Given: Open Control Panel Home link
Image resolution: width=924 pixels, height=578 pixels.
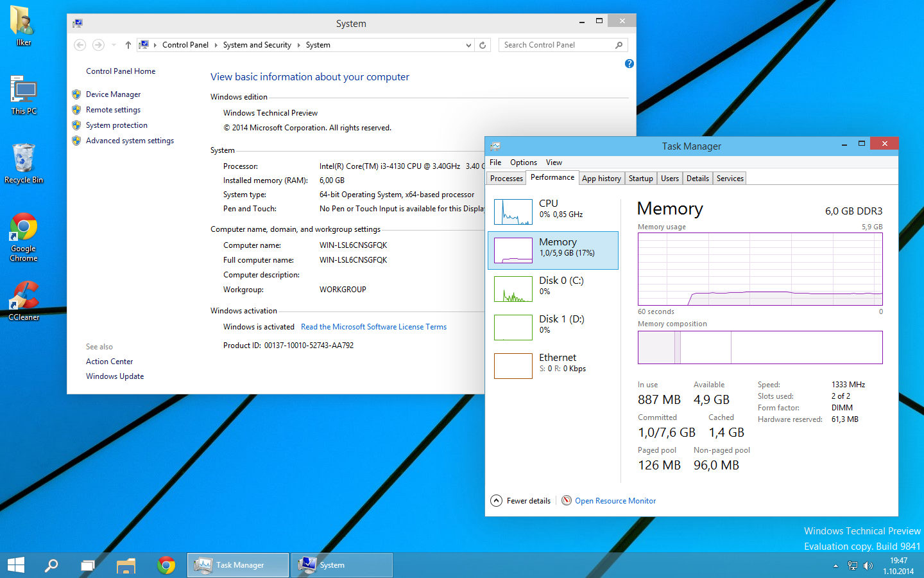Looking at the screenshot, I should [x=121, y=71].
